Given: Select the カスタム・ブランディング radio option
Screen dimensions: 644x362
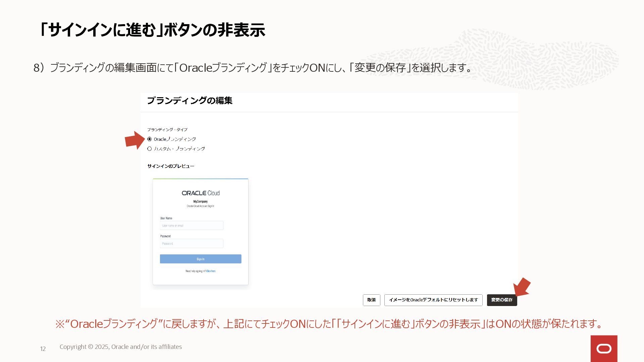Looking at the screenshot, I should pos(150,149).
